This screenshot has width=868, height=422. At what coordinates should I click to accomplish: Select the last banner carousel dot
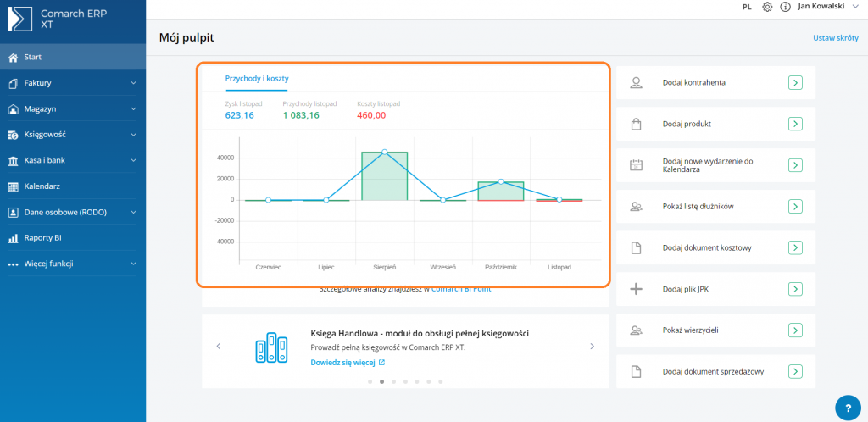tap(441, 381)
